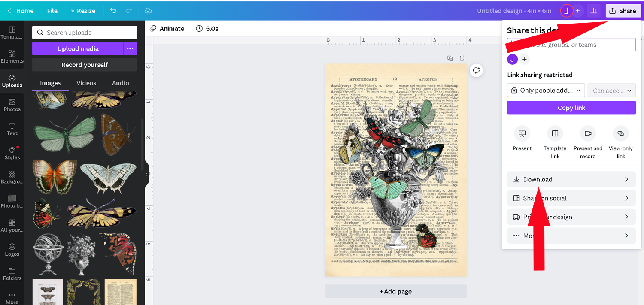Open the Text sidebar panel
This screenshot has width=644, height=305.
point(12,129)
